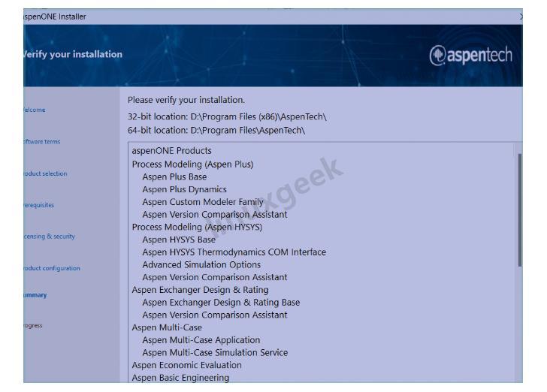Select 'Aspen Economic Evaluation' row
This screenshot has height=392, width=547.
click(x=186, y=365)
